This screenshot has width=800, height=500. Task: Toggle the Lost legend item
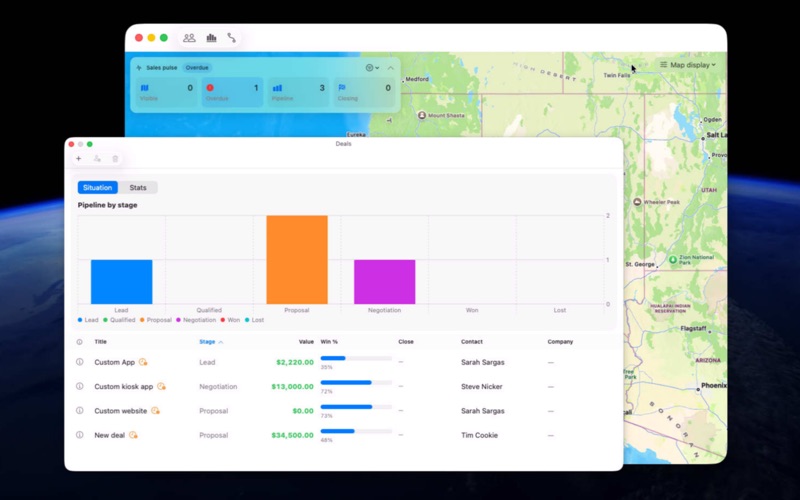pyautogui.click(x=254, y=320)
